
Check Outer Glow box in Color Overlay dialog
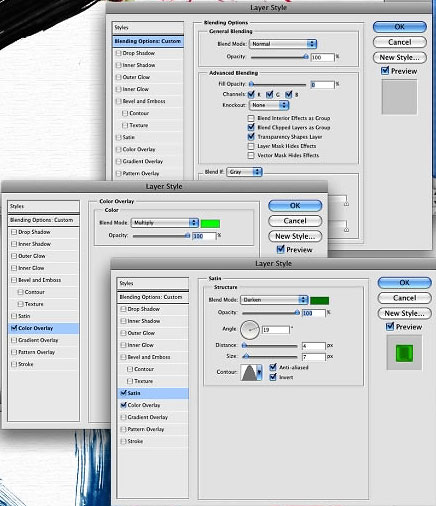[14, 256]
